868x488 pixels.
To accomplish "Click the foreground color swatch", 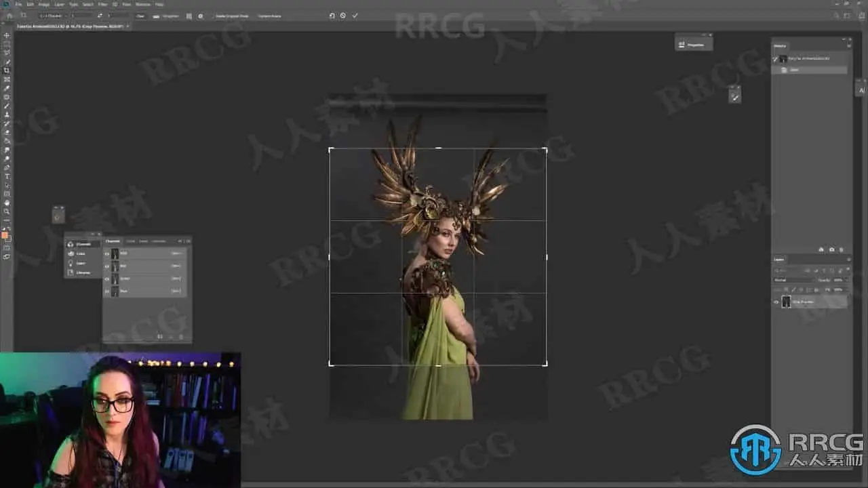I will [x=5, y=235].
